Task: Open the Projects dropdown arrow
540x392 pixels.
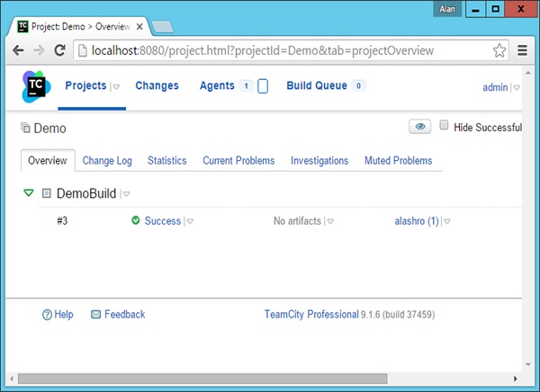Action: pos(116,87)
